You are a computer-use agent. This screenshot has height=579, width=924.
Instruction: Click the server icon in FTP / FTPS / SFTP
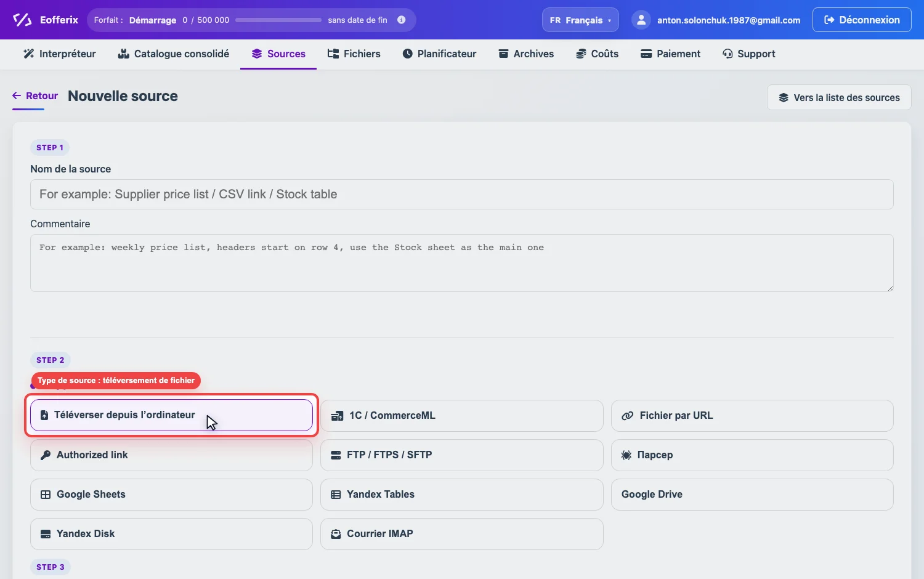[336, 455]
